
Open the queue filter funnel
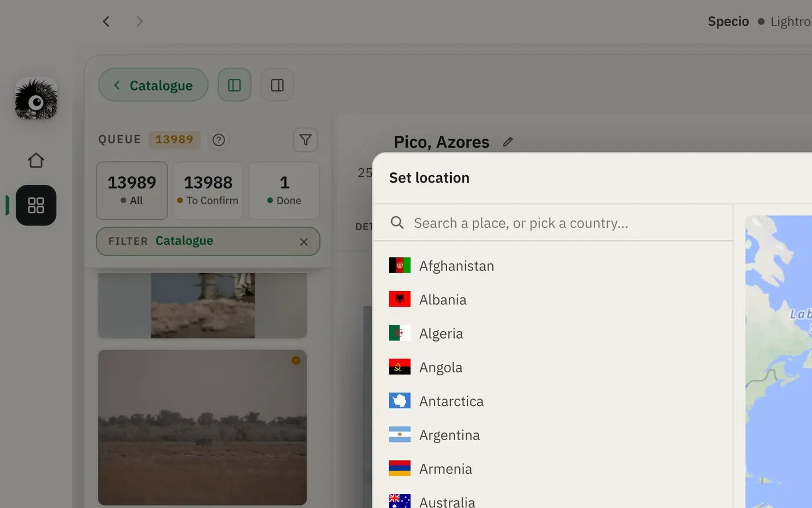coord(306,140)
